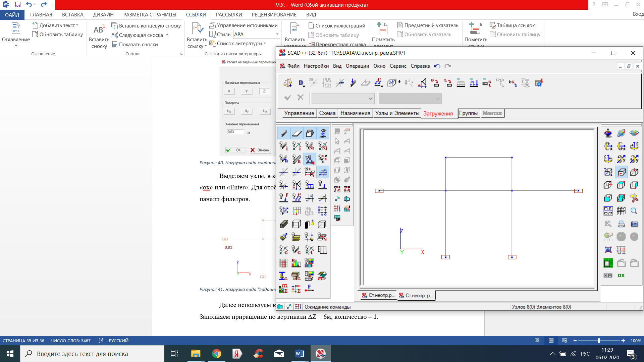Click Предметный указатель button

coord(428,25)
